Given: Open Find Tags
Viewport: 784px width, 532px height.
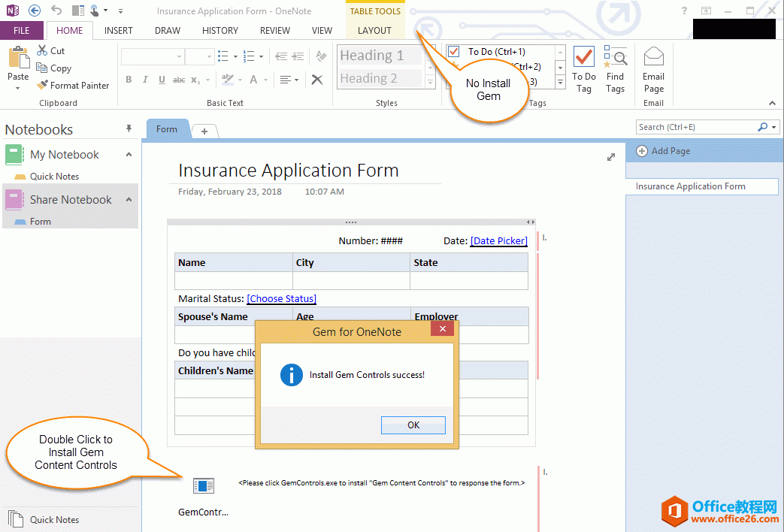Looking at the screenshot, I should pyautogui.click(x=615, y=70).
